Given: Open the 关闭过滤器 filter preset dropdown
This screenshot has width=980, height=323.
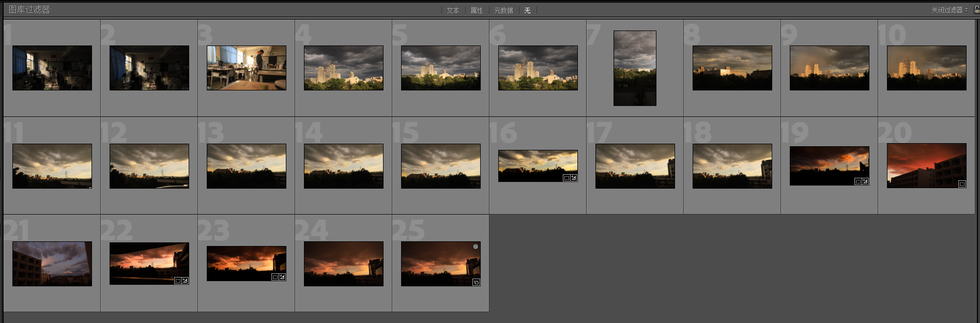Looking at the screenshot, I should (950, 10).
